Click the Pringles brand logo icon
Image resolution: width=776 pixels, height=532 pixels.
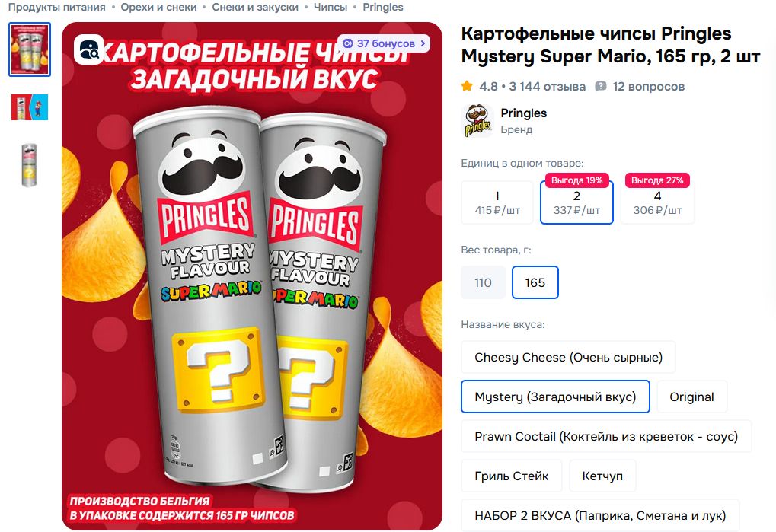tap(477, 121)
